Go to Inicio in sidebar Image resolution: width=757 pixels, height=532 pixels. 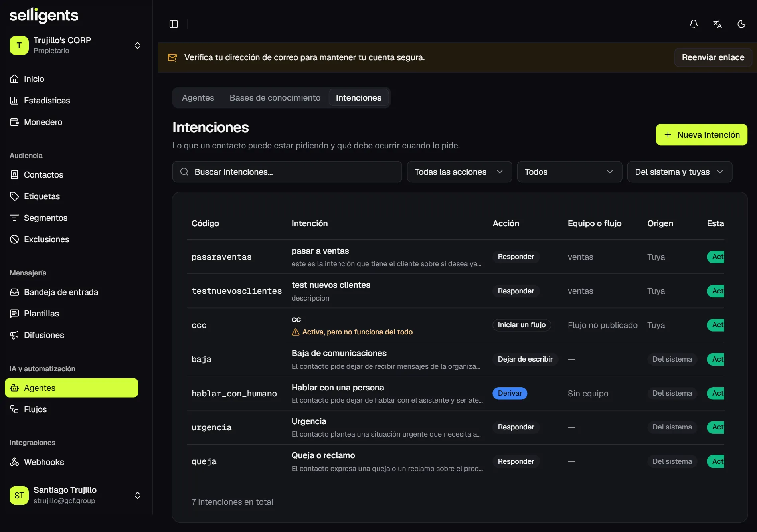point(71,79)
